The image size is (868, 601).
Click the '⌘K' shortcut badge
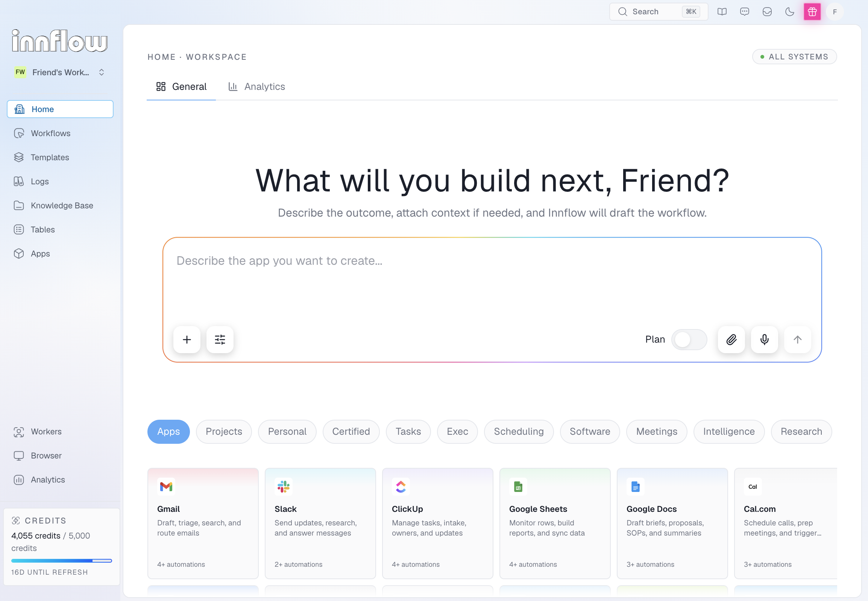(x=691, y=12)
